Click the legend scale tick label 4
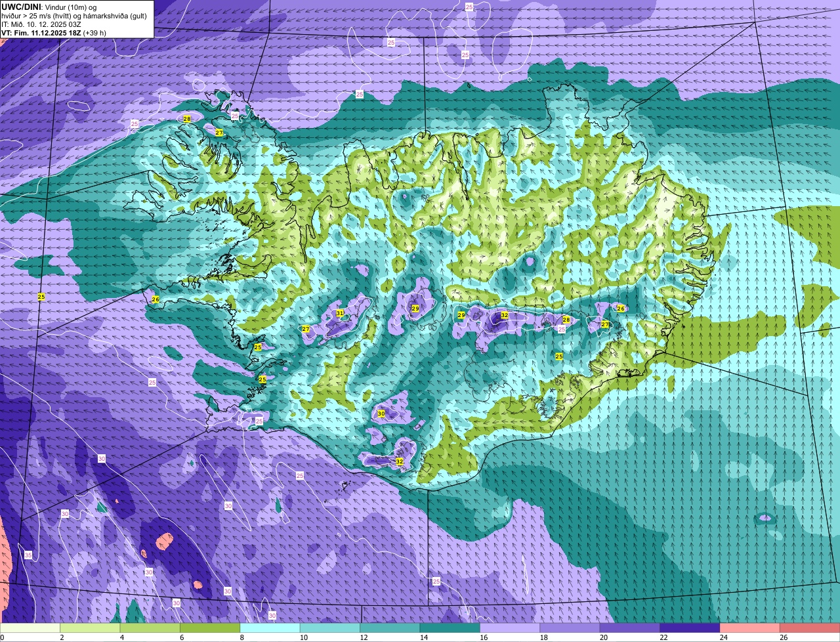 121,637
